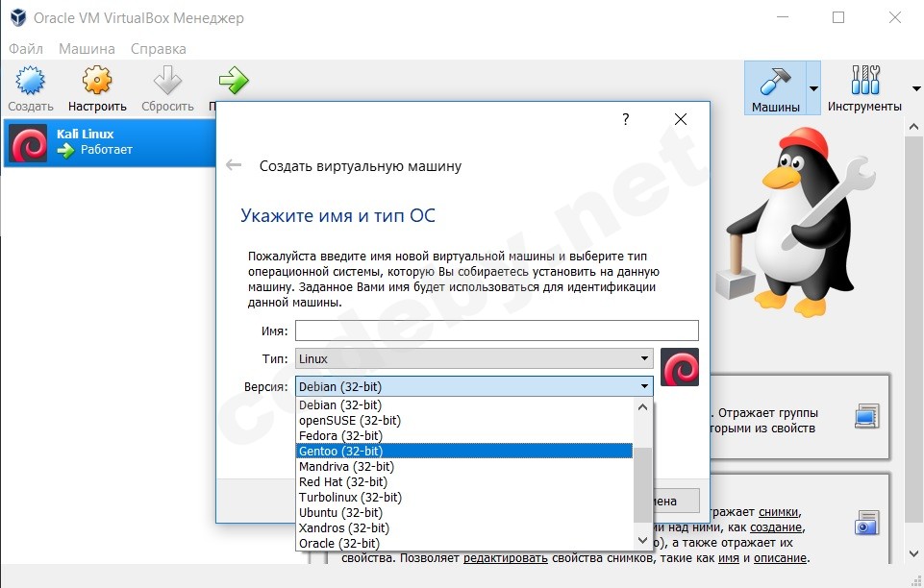The height and width of the screenshot is (588, 924).
Task: Open Настроить settings gear icon
Action: [97, 81]
